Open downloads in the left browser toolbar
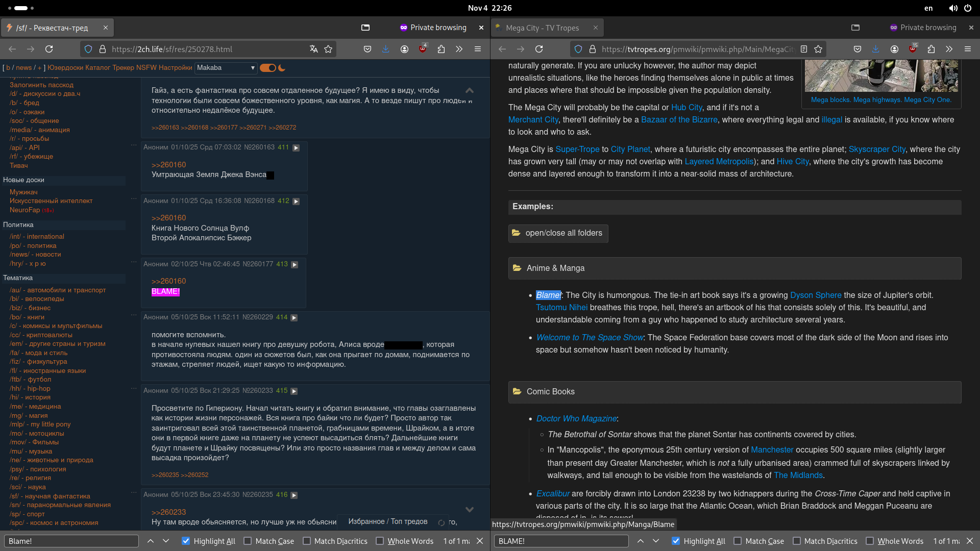Image resolution: width=980 pixels, height=551 pixels. click(385, 49)
